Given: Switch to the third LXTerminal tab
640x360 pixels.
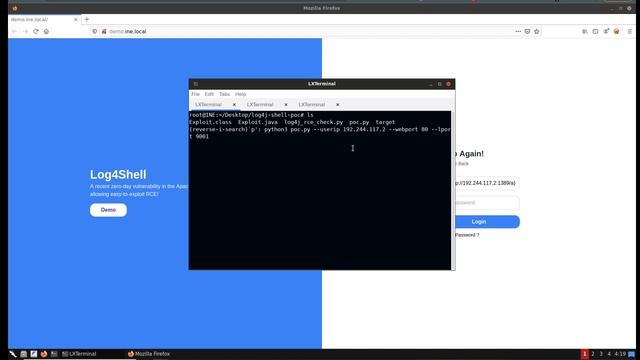Looking at the screenshot, I should click(312, 105).
